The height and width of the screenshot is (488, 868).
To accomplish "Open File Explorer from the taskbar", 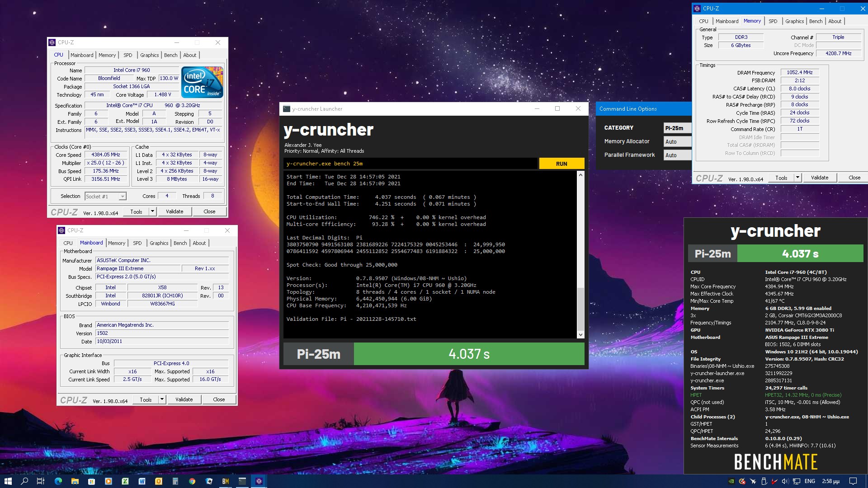I will pyautogui.click(x=75, y=481).
